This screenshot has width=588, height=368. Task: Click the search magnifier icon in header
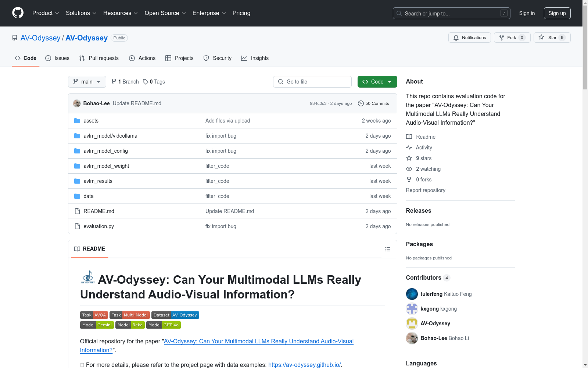(x=399, y=13)
